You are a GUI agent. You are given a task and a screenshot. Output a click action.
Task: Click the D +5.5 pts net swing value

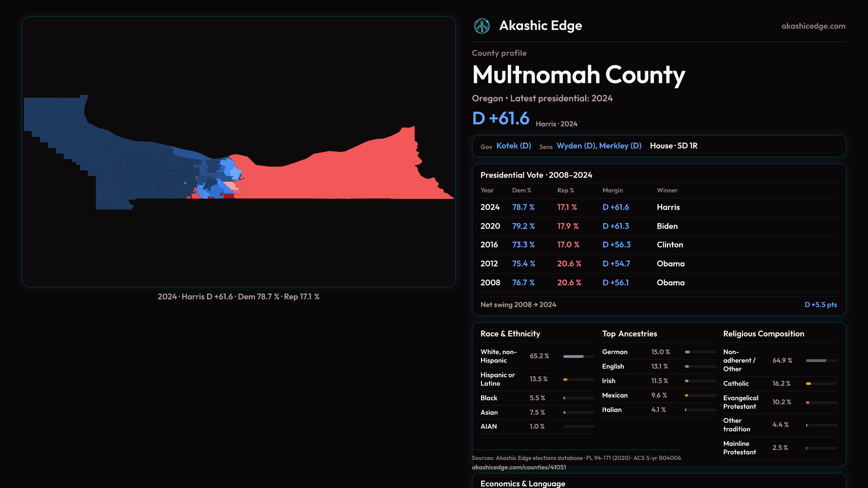tap(820, 305)
